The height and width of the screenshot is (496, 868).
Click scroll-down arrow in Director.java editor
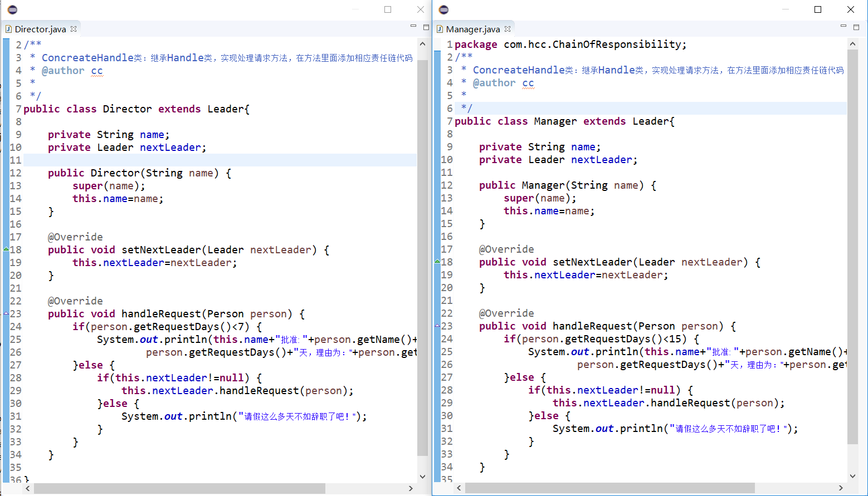422,477
